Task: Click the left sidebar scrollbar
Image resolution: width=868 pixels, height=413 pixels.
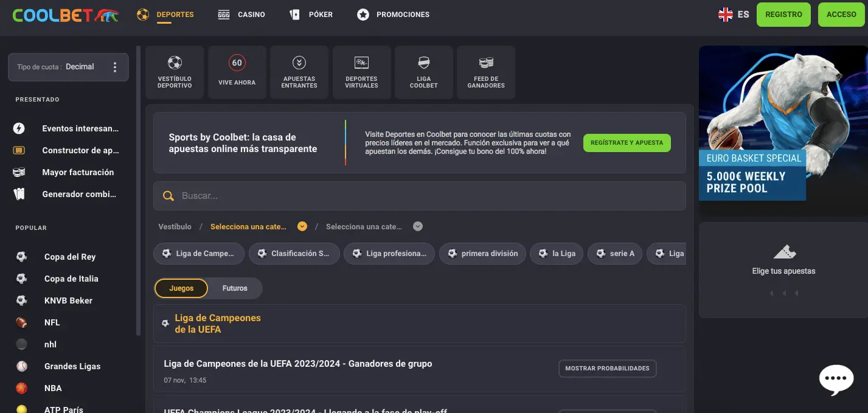Action: (139, 192)
